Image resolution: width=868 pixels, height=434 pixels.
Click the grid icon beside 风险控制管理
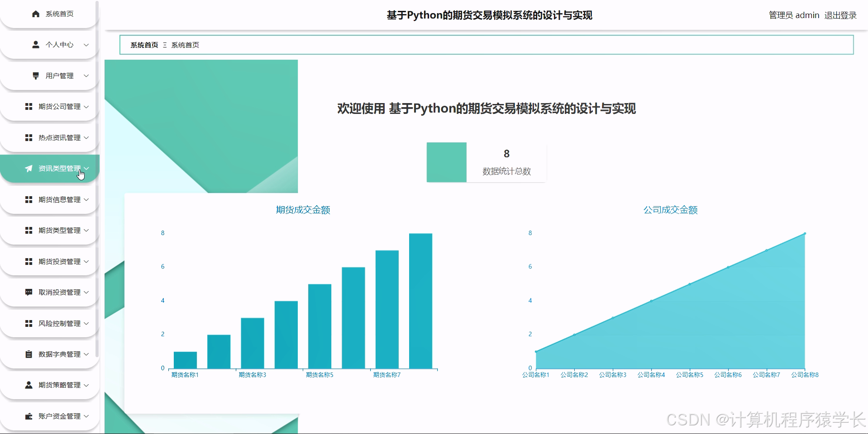(29, 323)
